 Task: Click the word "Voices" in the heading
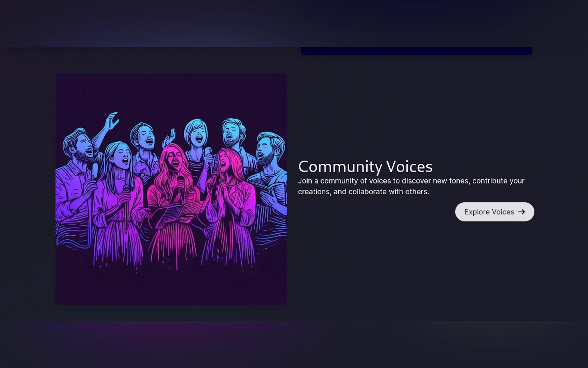point(409,167)
